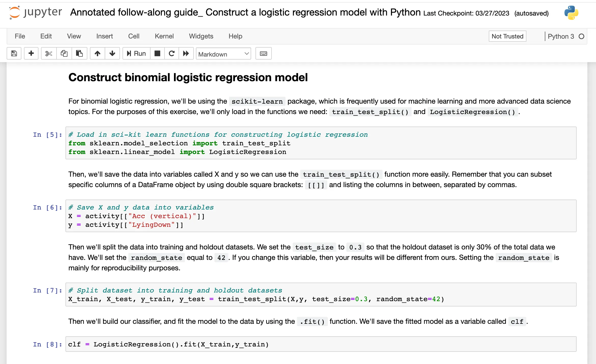596x364 pixels.
Task: Click the Not Trusted button
Action: click(x=507, y=36)
